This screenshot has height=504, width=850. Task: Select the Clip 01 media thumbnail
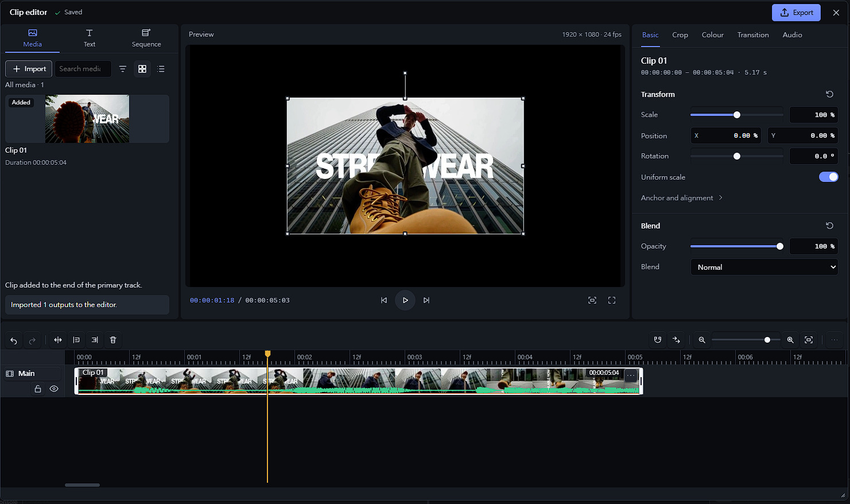[87, 119]
